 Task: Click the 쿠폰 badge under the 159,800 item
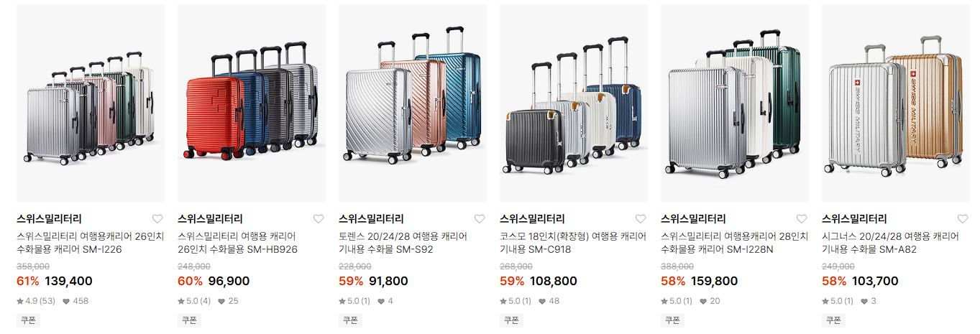point(671,320)
